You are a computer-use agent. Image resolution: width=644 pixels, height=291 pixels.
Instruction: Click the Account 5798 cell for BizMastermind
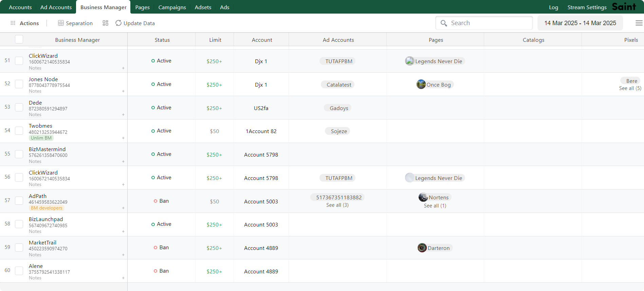click(261, 154)
